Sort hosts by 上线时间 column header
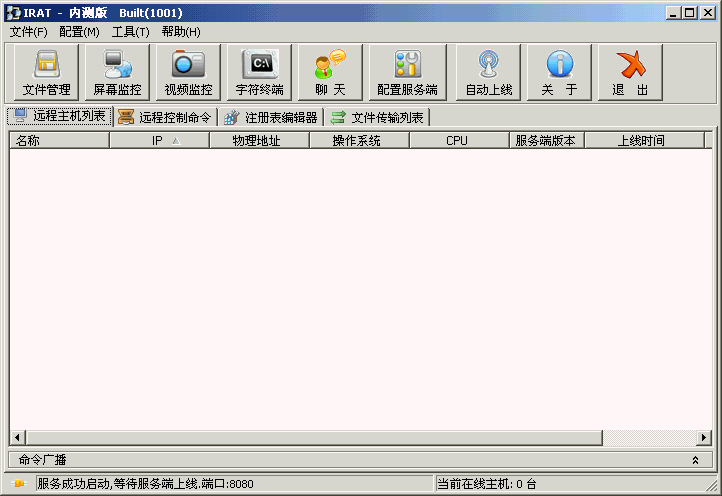The width and height of the screenshot is (722, 496). (x=641, y=141)
